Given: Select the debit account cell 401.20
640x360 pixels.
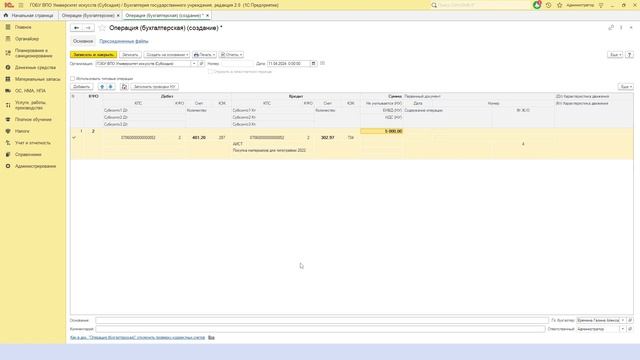Looking at the screenshot, I should click(199, 138).
